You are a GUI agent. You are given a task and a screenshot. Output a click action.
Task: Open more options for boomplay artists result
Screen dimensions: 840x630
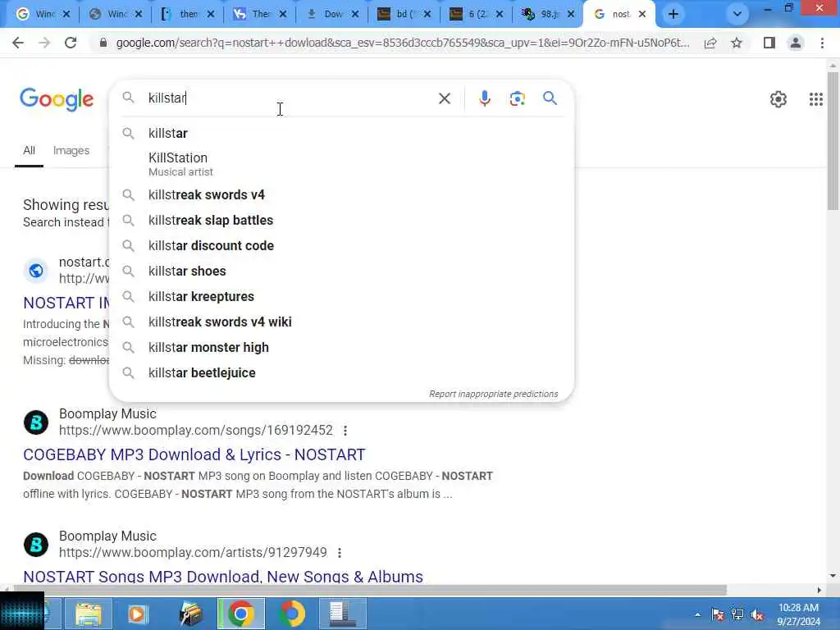[340, 553]
